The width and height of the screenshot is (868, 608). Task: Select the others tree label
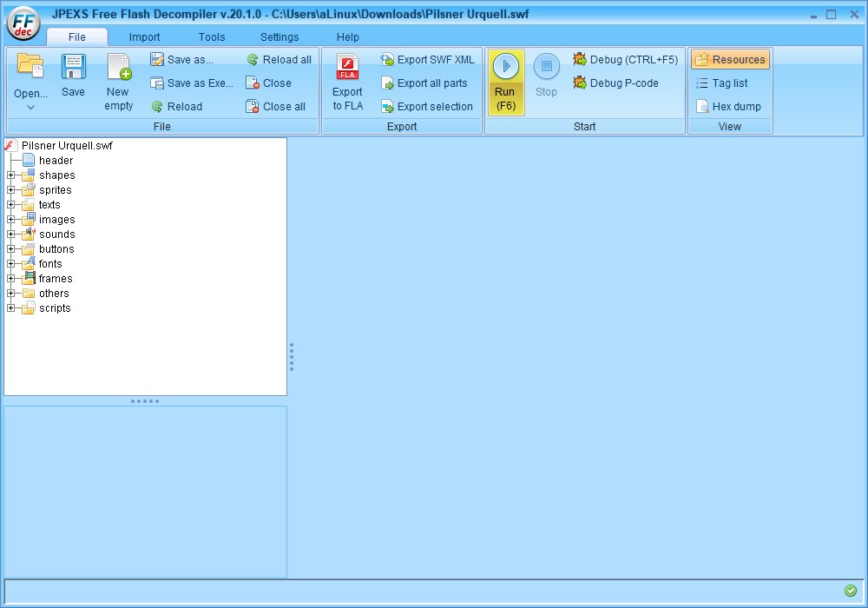[54, 294]
